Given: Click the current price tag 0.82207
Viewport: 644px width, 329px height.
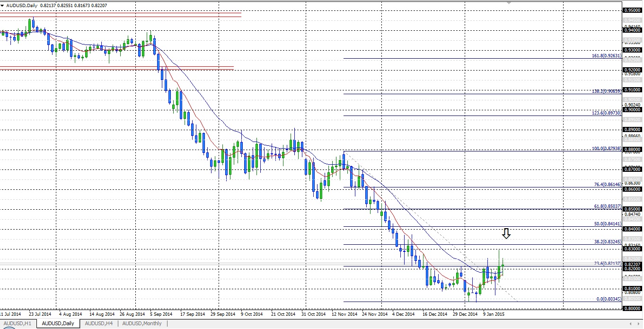Looking at the screenshot, I should [633, 264].
